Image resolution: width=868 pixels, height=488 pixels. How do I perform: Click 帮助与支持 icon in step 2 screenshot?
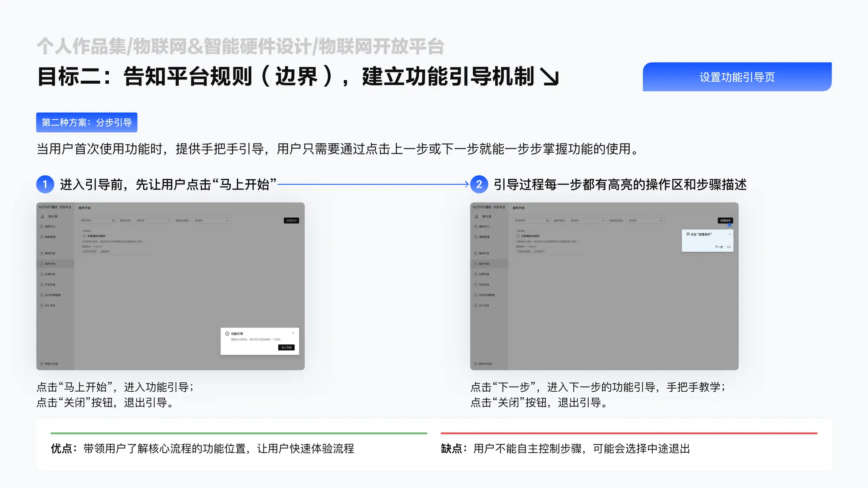tap(476, 364)
